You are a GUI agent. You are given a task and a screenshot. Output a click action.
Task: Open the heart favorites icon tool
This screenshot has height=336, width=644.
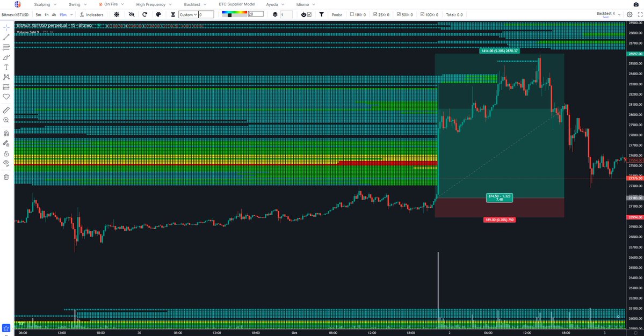click(6, 97)
